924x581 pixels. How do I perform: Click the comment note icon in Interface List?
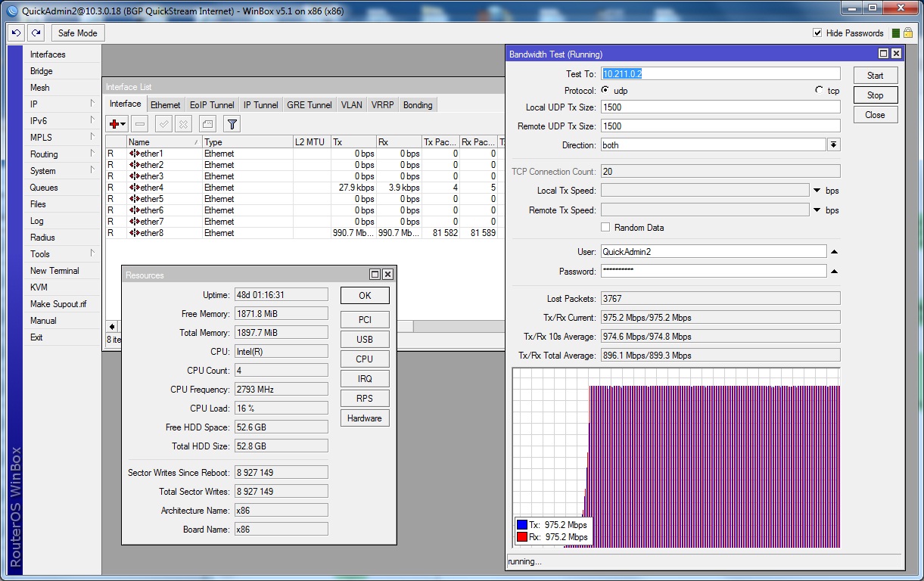tap(207, 124)
